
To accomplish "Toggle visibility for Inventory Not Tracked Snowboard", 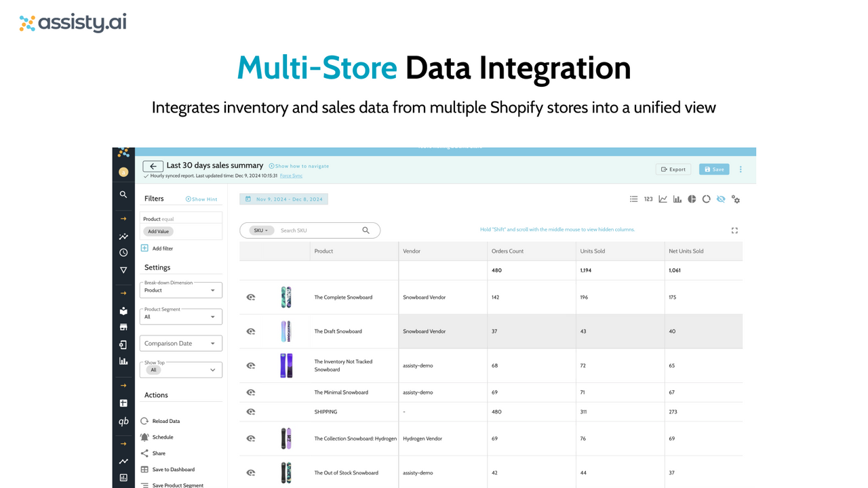I will 251,366.
